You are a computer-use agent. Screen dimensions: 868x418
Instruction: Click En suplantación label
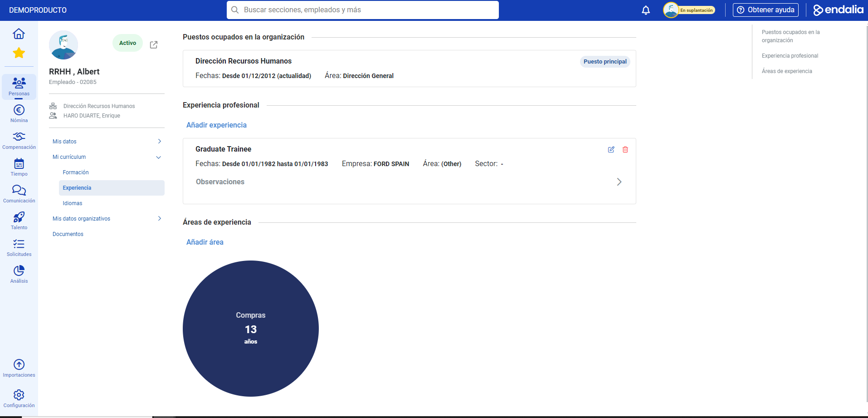[697, 10]
